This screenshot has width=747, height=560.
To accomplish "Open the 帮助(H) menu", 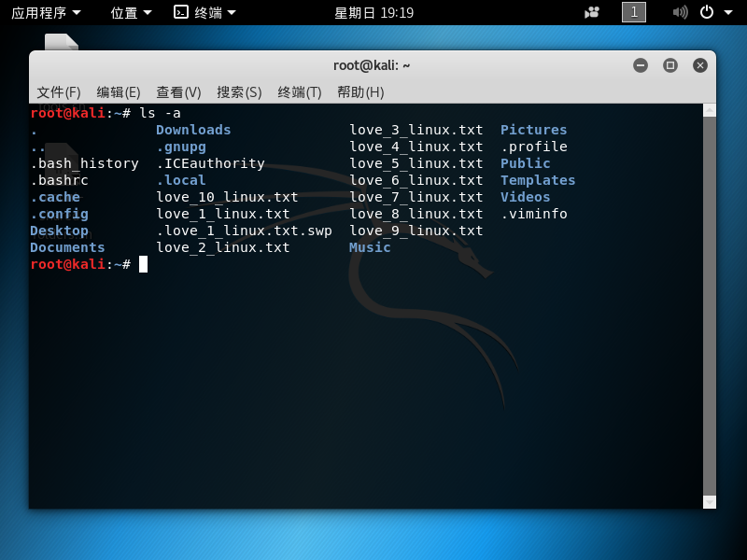I will (x=360, y=91).
